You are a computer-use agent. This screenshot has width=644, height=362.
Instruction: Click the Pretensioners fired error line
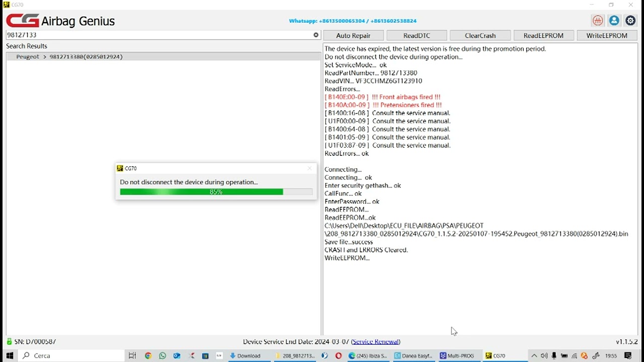[383, 105]
